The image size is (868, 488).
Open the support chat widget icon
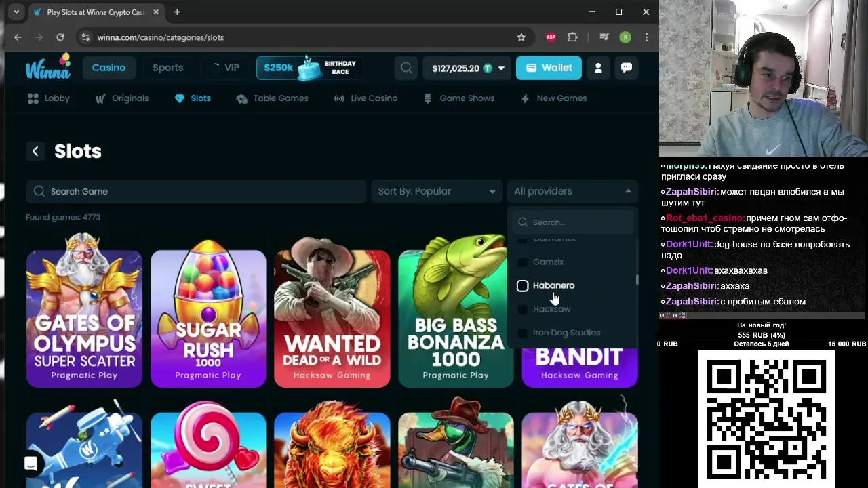click(x=31, y=464)
